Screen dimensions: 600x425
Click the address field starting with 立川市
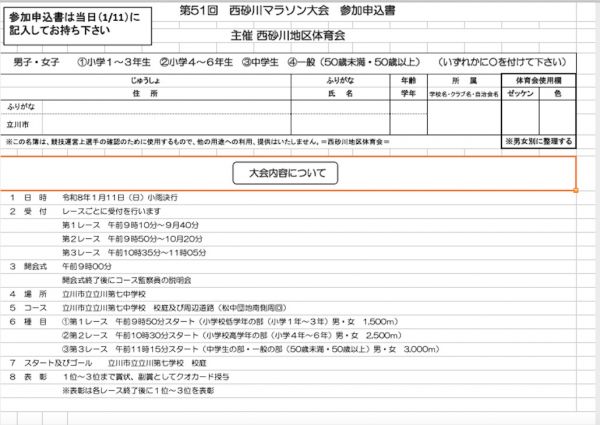click(x=150, y=125)
